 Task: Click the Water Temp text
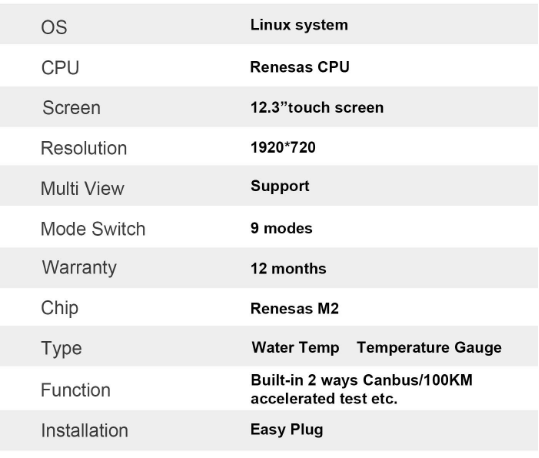point(296,348)
